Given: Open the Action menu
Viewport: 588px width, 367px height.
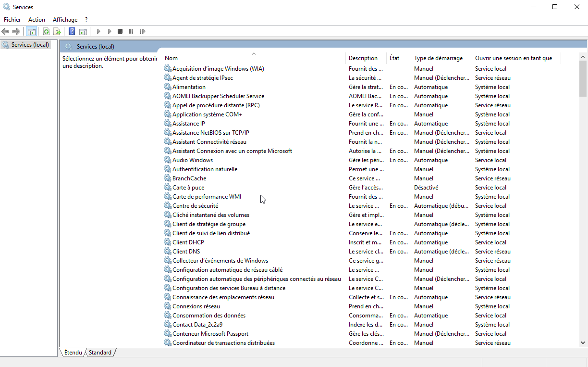Looking at the screenshot, I should pos(37,20).
